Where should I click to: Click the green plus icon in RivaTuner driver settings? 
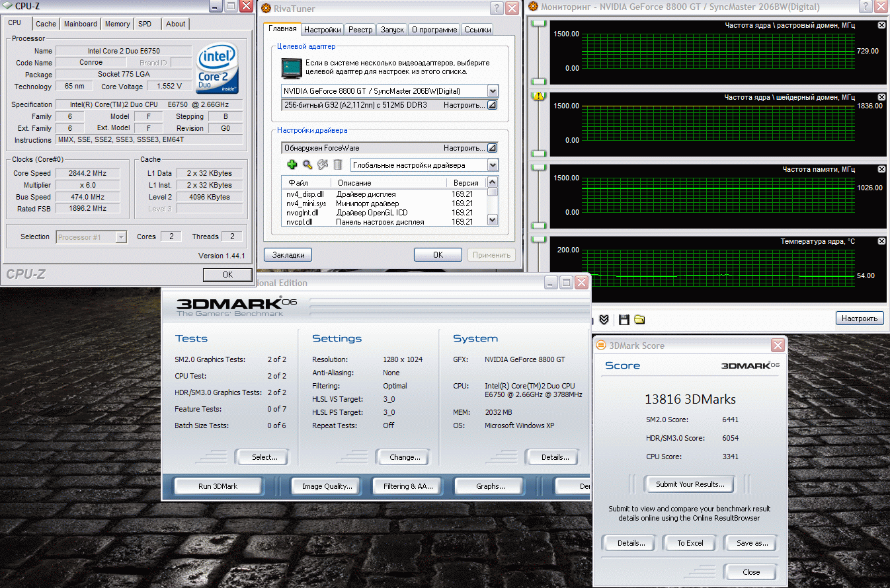click(292, 165)
